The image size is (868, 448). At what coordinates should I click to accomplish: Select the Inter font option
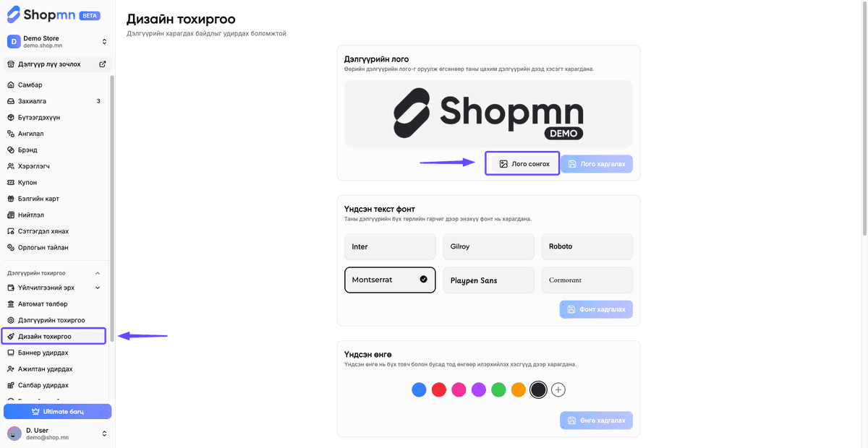click(x=390, y=246)
